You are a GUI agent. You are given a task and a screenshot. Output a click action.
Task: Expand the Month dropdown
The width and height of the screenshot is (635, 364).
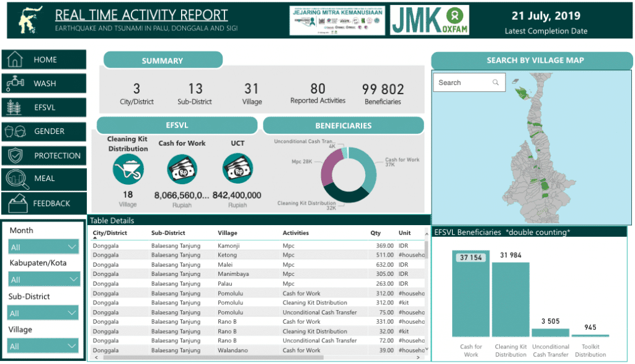coord(44,247)
